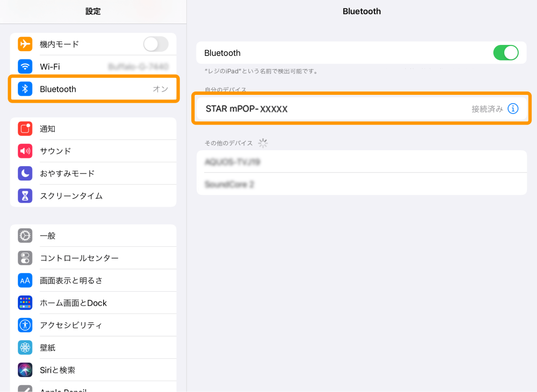
Task: Show info for STAR mPOP device
Action: coord(513,109)
